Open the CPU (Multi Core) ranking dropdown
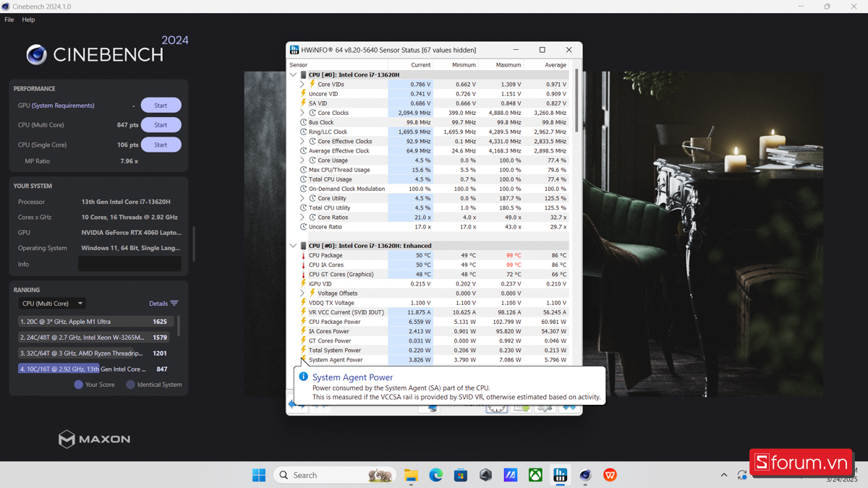 point(52,304)
